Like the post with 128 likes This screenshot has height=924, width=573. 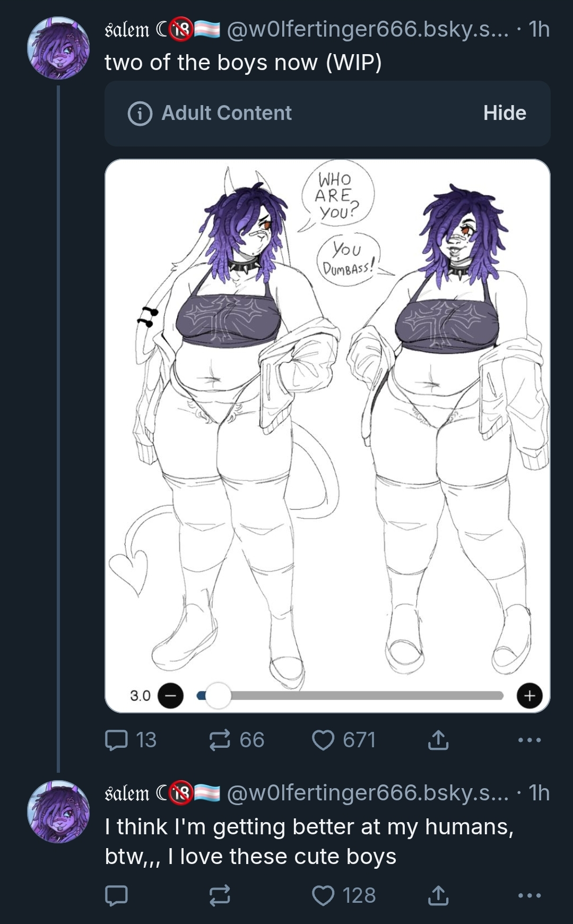coord(344,895)
